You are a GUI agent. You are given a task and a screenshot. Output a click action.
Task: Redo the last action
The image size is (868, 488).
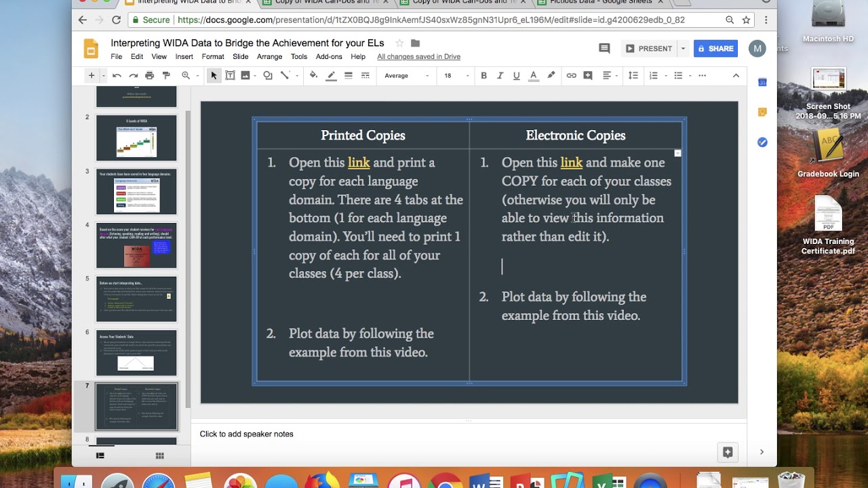click(x=133, y=75)
